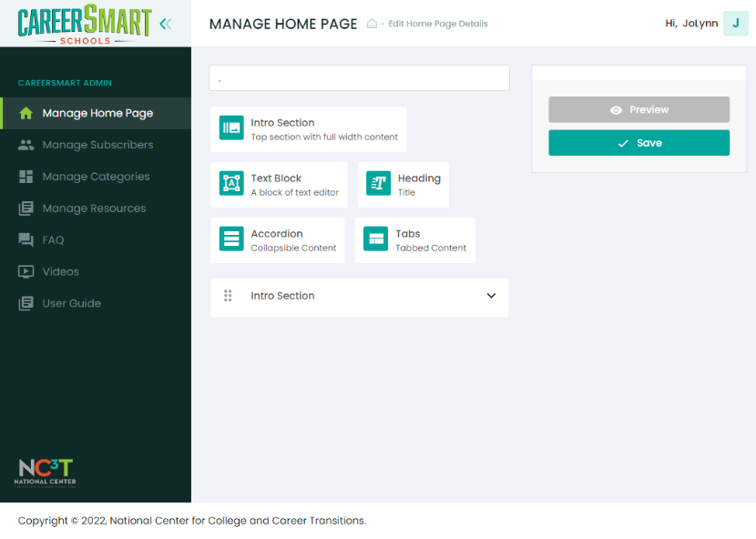756x539 pixels.
Task: Click the Manage Home Page house icon
Action: click(x=26, y=112)
